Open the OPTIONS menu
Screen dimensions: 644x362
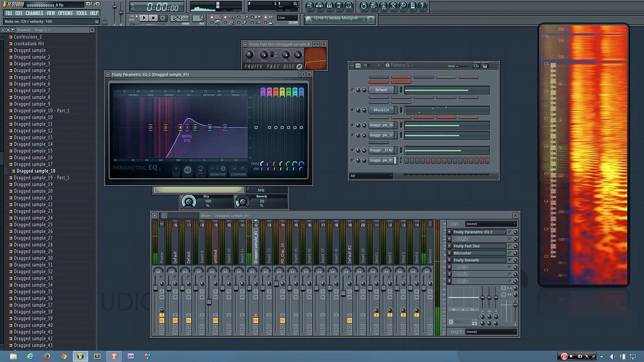(x=65, y=13)
